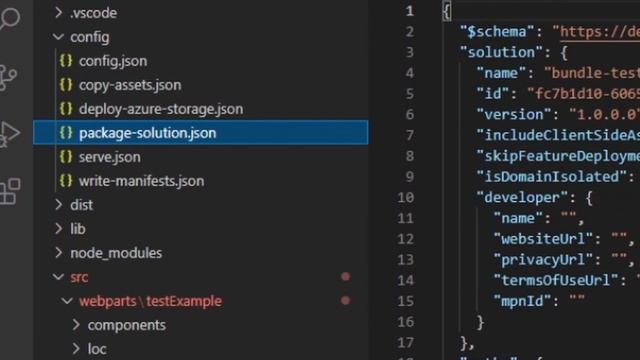Select the src folder label
This screenshot has height=360, width=640.
pos(79,277)
